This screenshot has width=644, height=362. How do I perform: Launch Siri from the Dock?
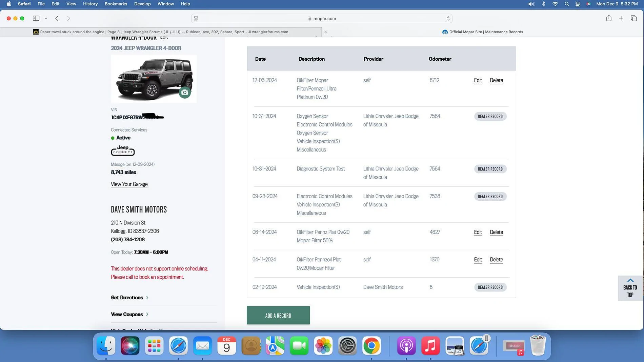pos(130,346)
